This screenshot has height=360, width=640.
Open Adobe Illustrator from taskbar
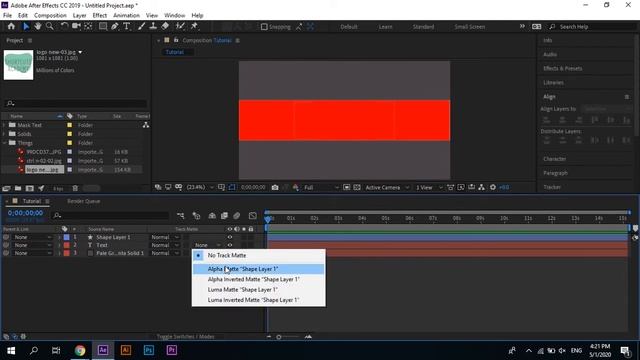pyautogui.click(x=126, y=350)
